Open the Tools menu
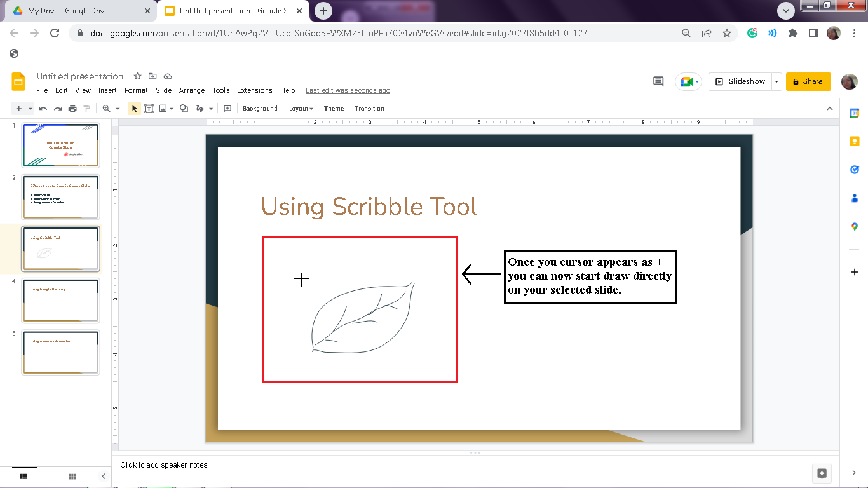868x488 pixels. tap(221, 90)
